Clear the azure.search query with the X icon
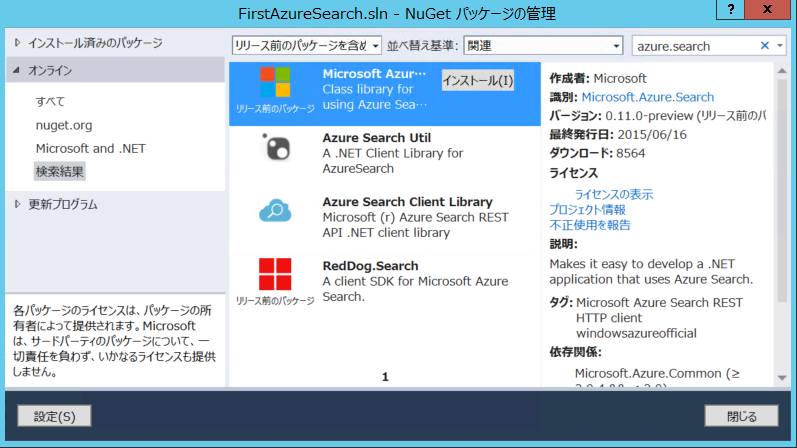The width and height of the screenshot is (797, 448). click(x=764, y=46)
